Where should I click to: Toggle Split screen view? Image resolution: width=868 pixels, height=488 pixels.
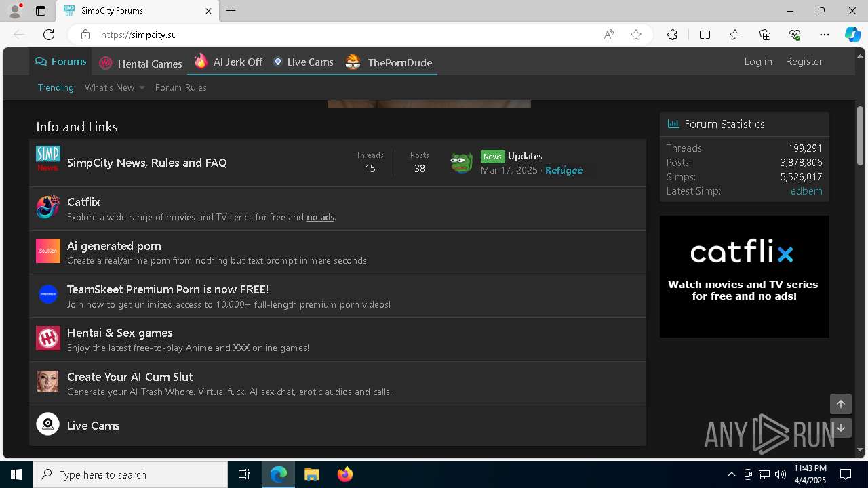pos(705,35)
